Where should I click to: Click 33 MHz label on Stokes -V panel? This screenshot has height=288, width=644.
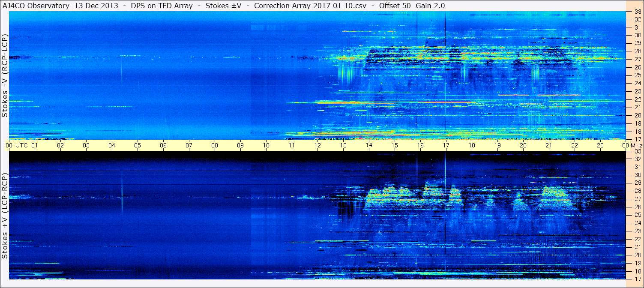click(x=638, y=11)
